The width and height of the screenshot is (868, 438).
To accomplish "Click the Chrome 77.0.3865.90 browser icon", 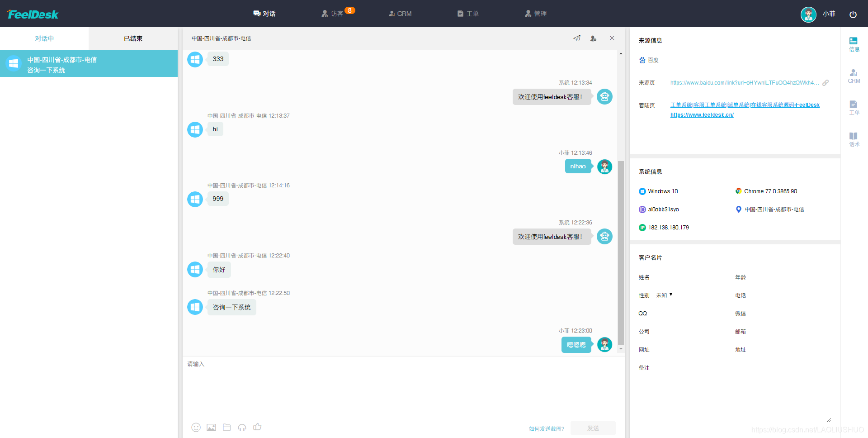I will click(x=738, y=191).
